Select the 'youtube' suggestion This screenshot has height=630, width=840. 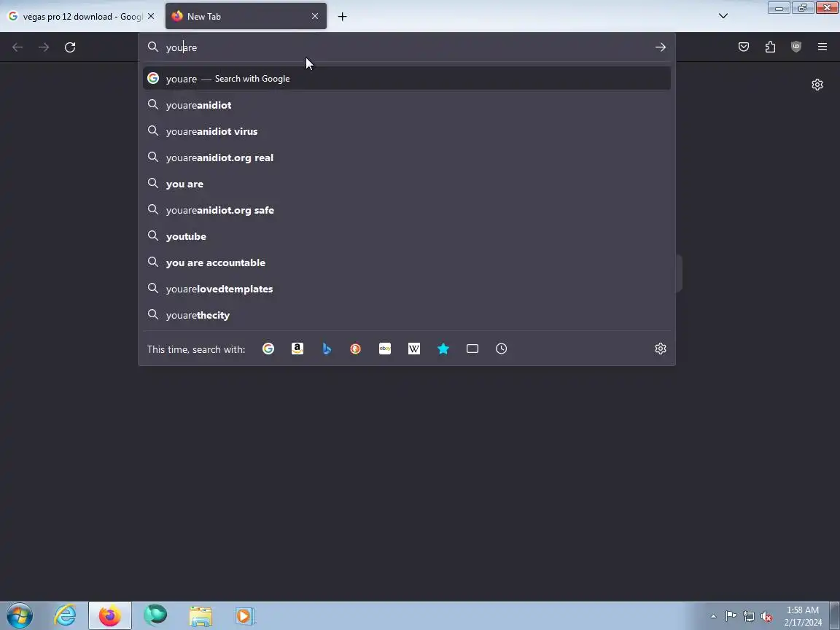407,236
